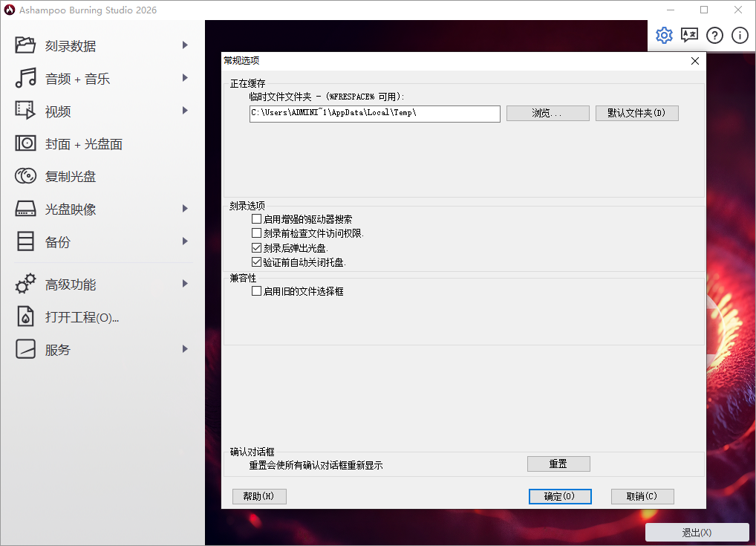Viewport: 756px width, 546px height.
Task: Open the settings gear icon top right
Action: (664, 35)
